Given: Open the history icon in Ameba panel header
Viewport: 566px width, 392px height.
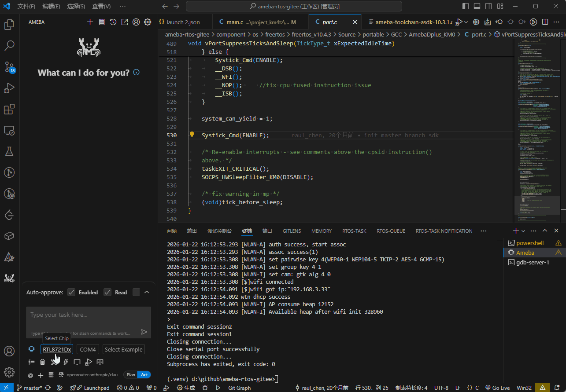Looking at the screenshot, I should [113, 22].
